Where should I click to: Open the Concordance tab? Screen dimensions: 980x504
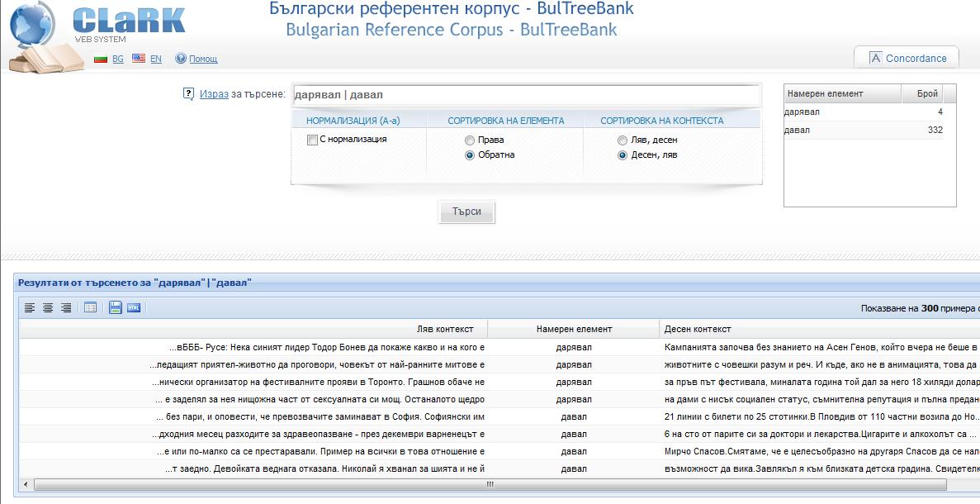tap(907, 58)
